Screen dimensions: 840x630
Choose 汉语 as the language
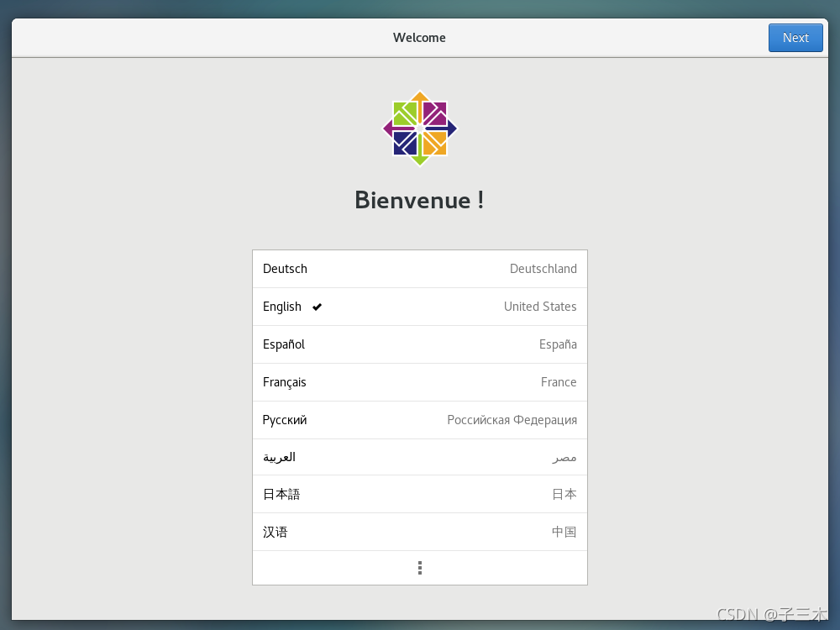[x=419, y=532]
